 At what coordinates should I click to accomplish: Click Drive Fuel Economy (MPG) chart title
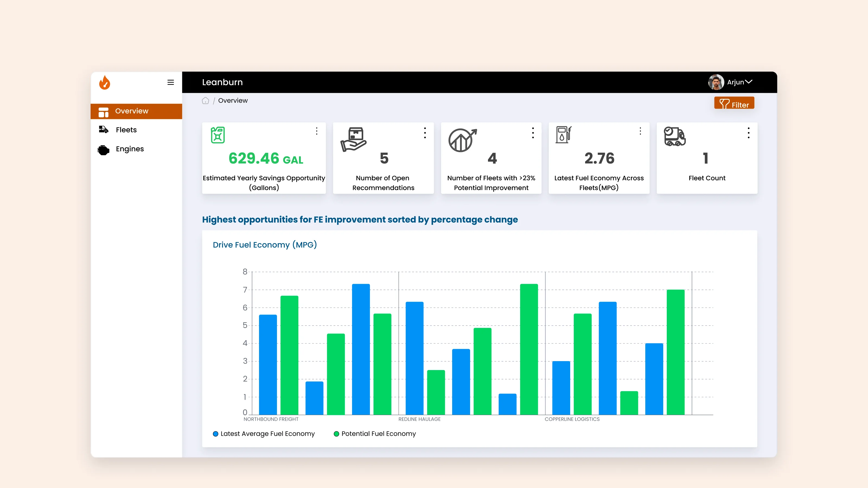click(x=264, y=245)
